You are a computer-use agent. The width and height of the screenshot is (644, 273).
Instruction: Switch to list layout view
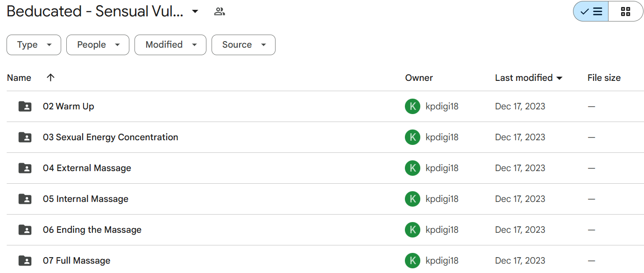[x=591, y=12]
